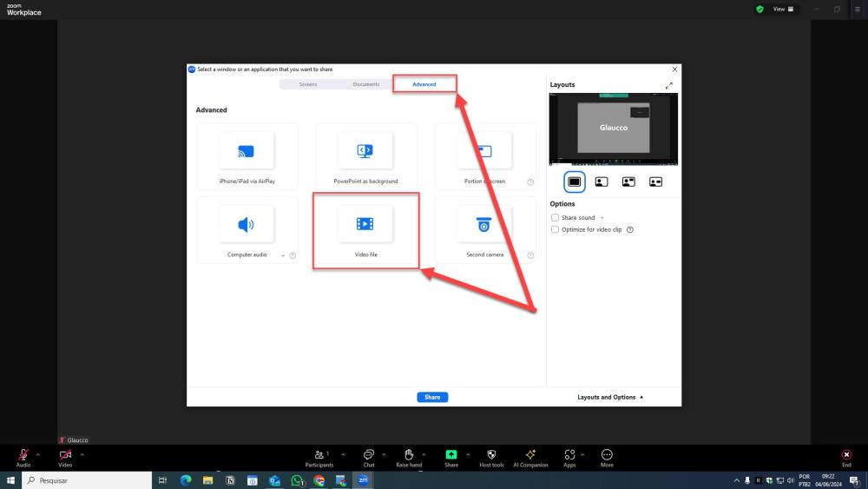Expand Share sound dropdown arrow
Viewport: 868px width, 489px height.
(x=602, y=218)
